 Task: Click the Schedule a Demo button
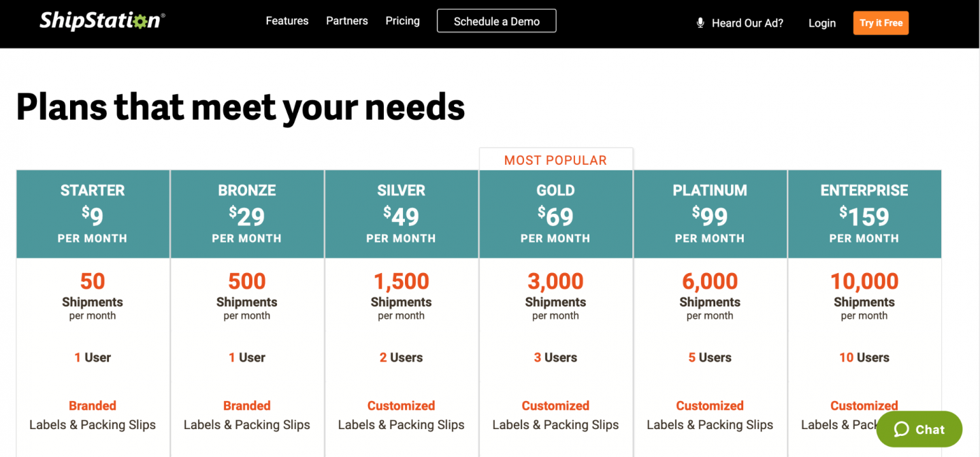(496, 21)
